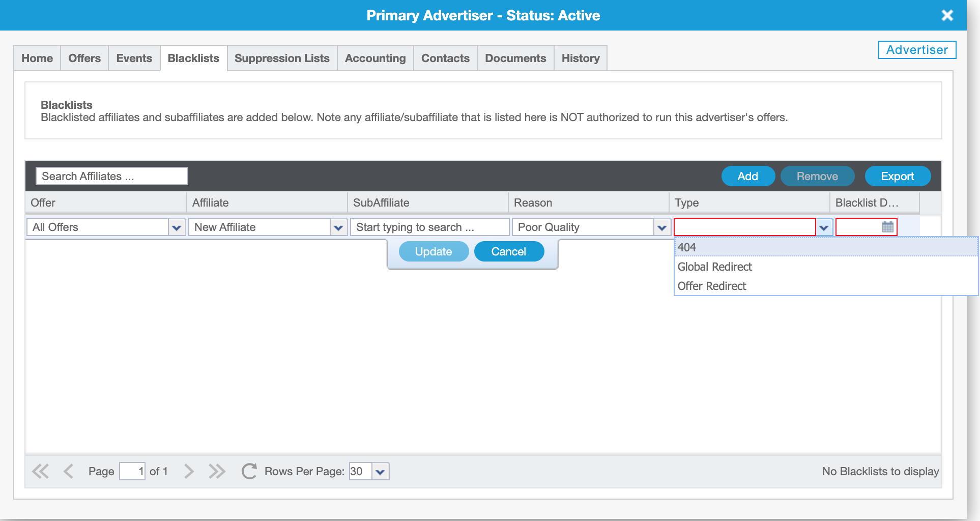Expand the Poor Quality reason dropdown
The image size is (980, 521).
(x=662, y=227)
